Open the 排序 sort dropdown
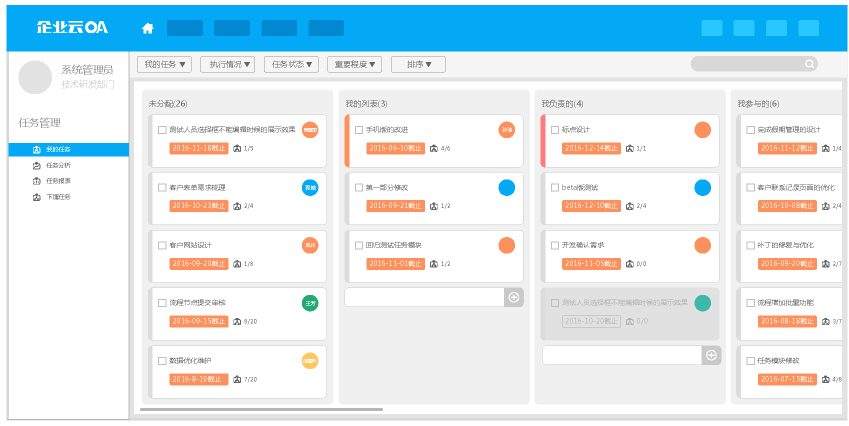The width and height of the screenshot is (849, 426). [418, 64]
